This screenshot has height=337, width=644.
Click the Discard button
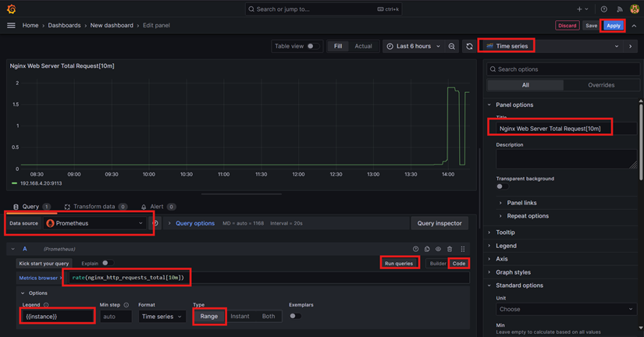(x=568, y=26)
